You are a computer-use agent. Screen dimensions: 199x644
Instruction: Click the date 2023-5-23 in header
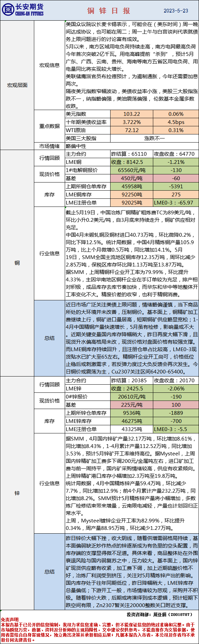176,10
